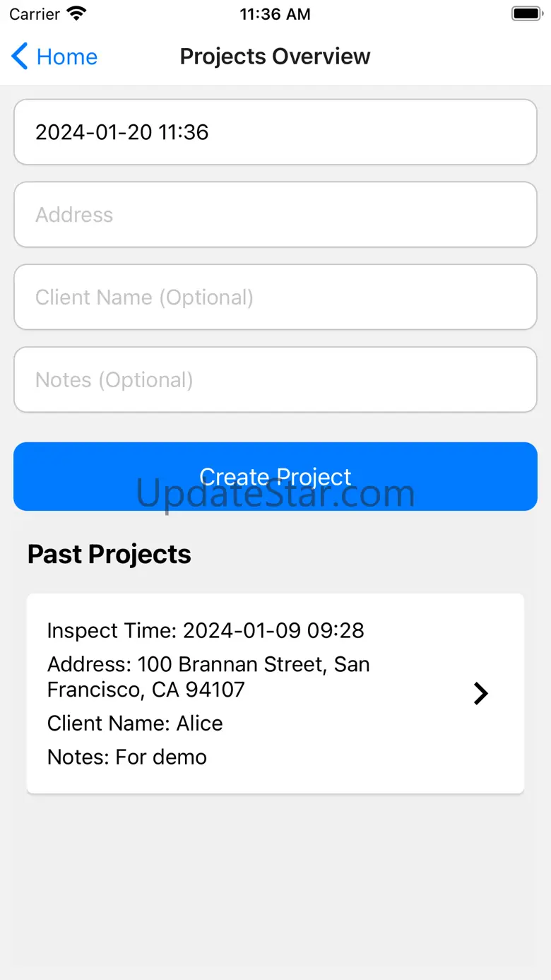The image size is (551, 980).
Task: Tap the Projects Overview title
Action: point(275,57)
